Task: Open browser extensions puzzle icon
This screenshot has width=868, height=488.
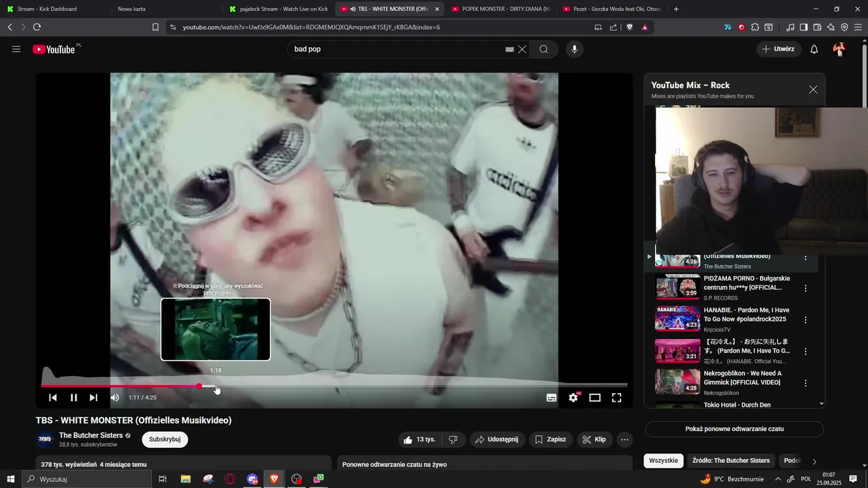Action: pyautogui.click(x=755, y=27)
